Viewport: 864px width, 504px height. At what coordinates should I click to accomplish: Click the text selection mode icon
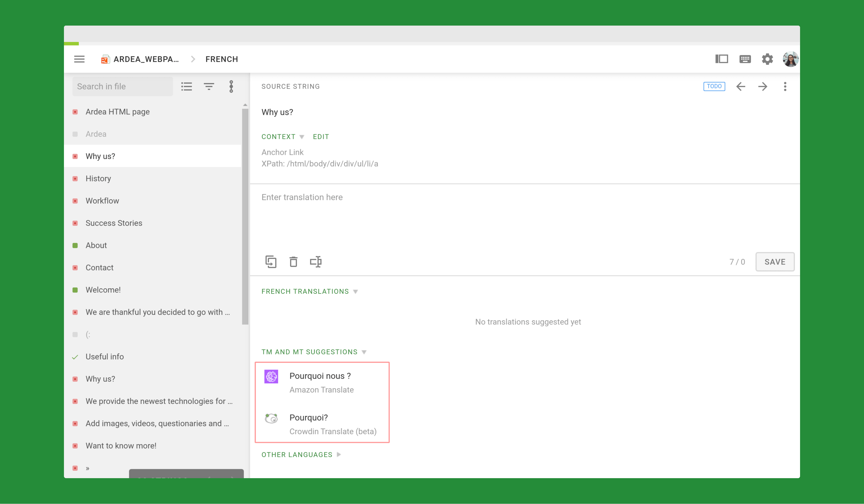315,262
